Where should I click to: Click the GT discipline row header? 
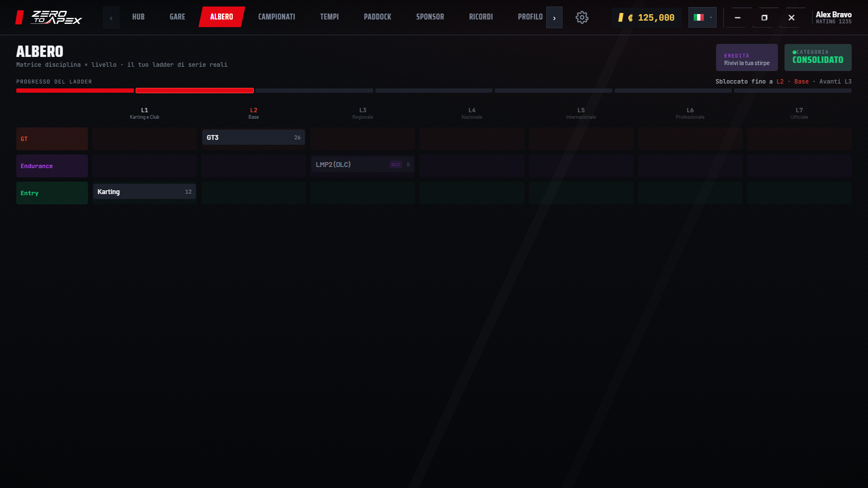pyautogui.click(x=52, y=139)
